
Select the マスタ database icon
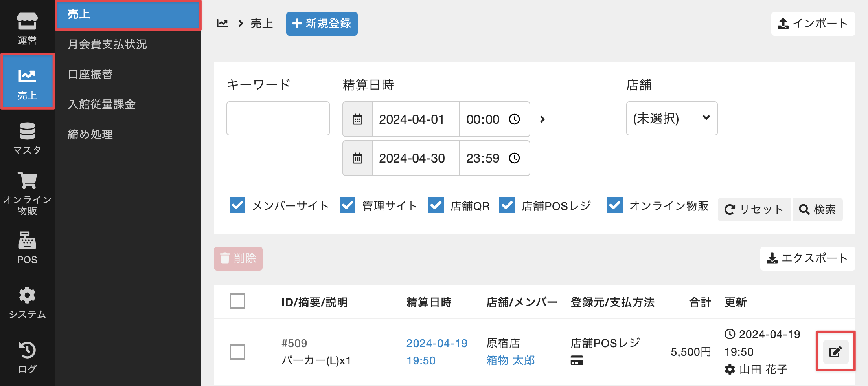coord(27,138)
